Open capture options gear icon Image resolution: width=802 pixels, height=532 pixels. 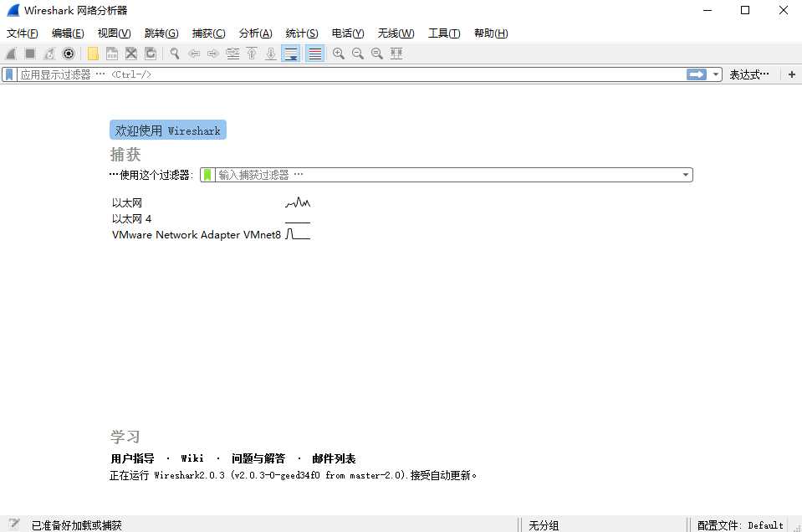pyautogui.click(x=69, y=54)
